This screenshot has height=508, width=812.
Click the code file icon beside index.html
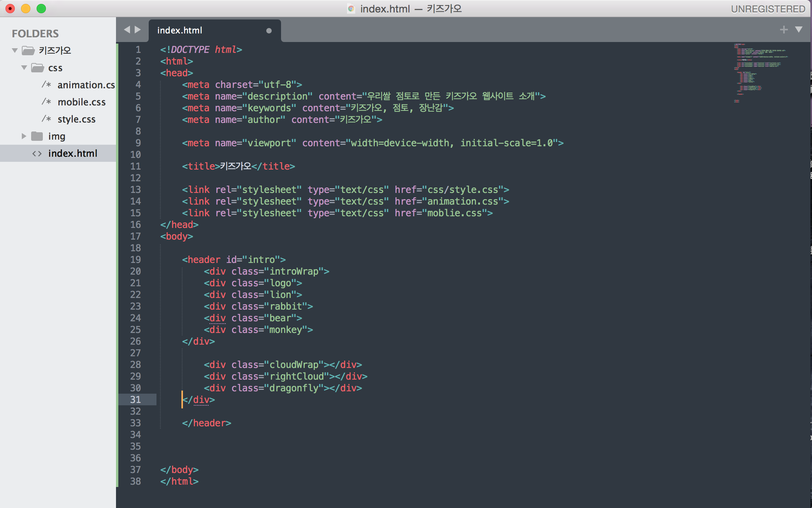click(37, 154)
